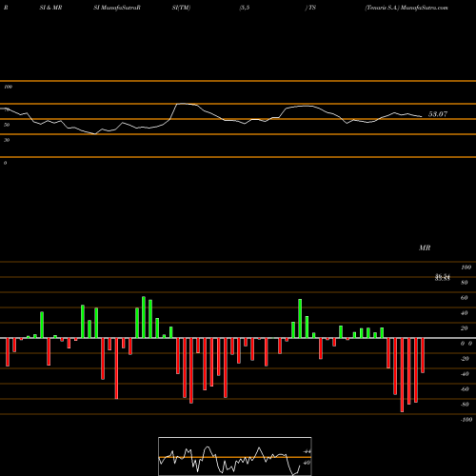This screenshot has width=476, height=476.
Task: Click the 'SI & MR' header text
Action: (x=50, y=8)
